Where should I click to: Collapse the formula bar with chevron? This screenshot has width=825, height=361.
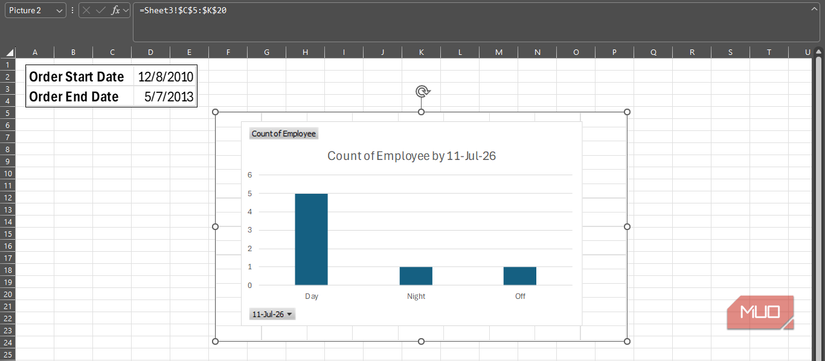pyautogui.click(x=815, y=9)
